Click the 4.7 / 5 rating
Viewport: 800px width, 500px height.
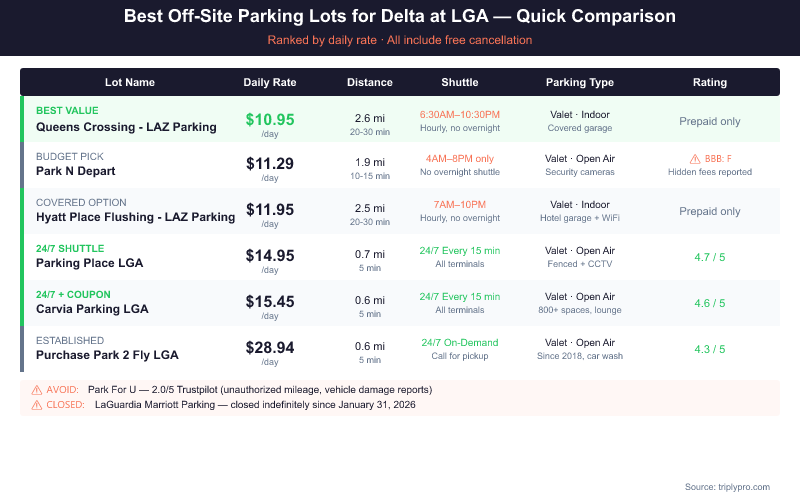pyautogui.click(x=710, y=258)
